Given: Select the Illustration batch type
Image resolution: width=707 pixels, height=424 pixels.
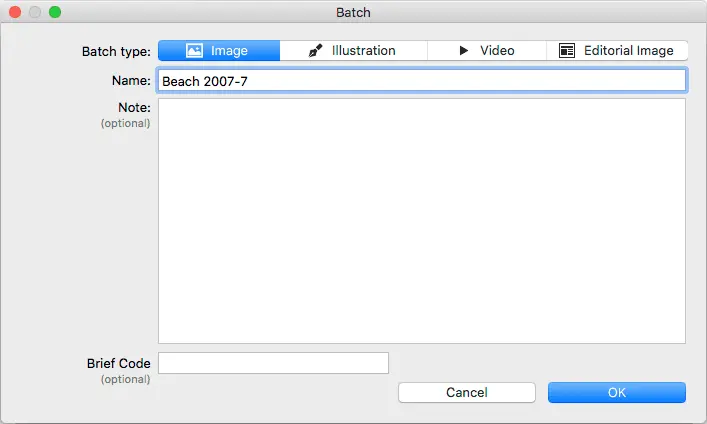Looking at the screenshot, I should click(x=353, y=51).
